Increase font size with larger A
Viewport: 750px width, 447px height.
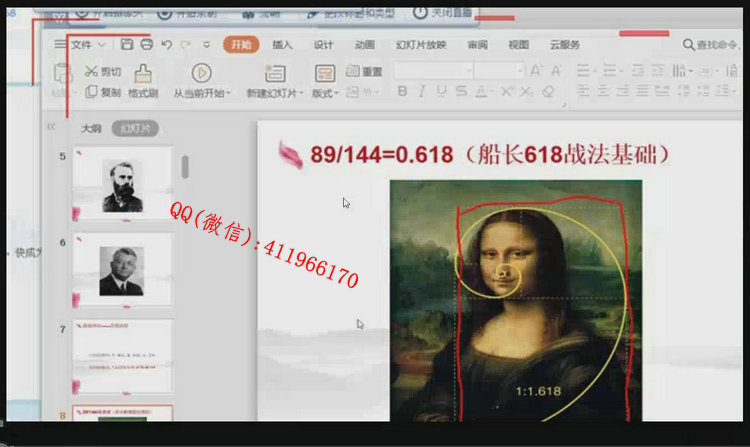536,71
